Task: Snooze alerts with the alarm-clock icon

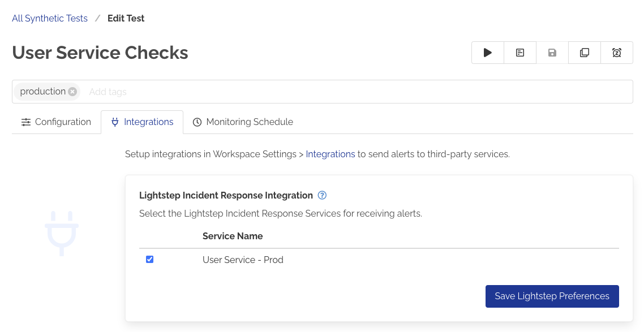Action: [616, 52]
